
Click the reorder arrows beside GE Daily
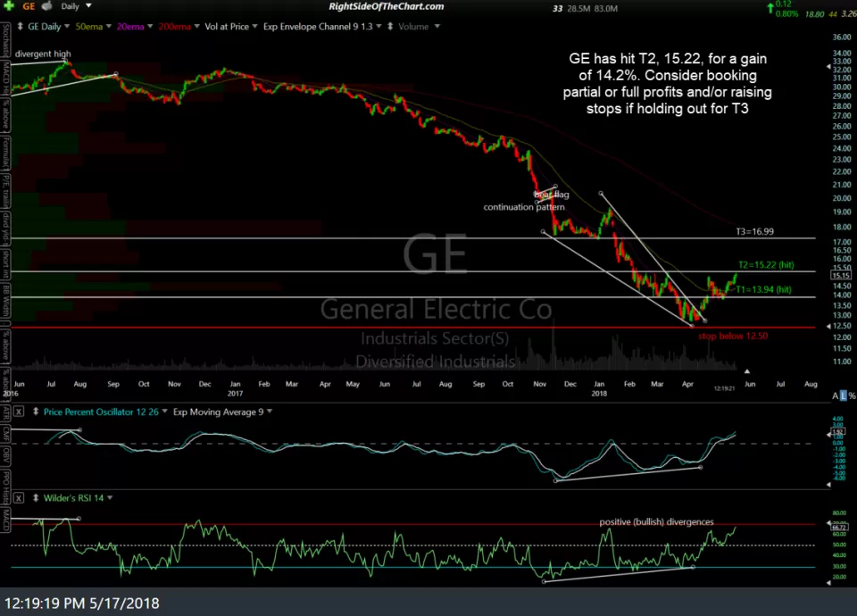tap(21, 26)
